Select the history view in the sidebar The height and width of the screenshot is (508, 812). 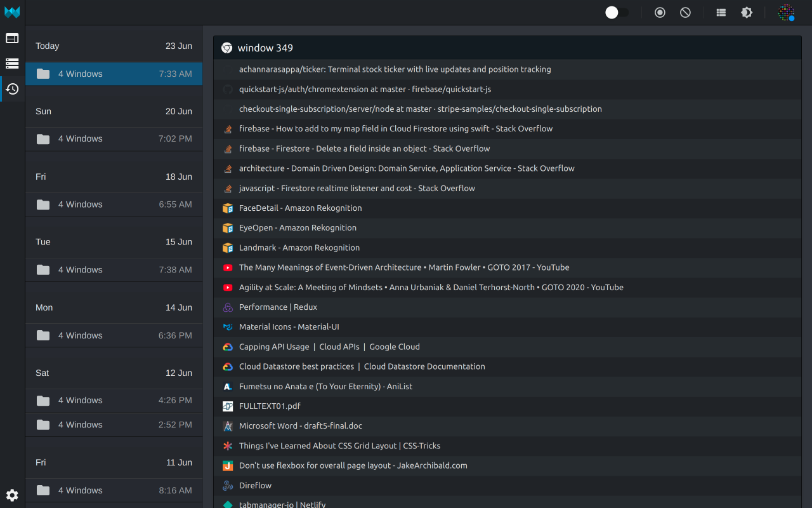click(x=12, y=89)
